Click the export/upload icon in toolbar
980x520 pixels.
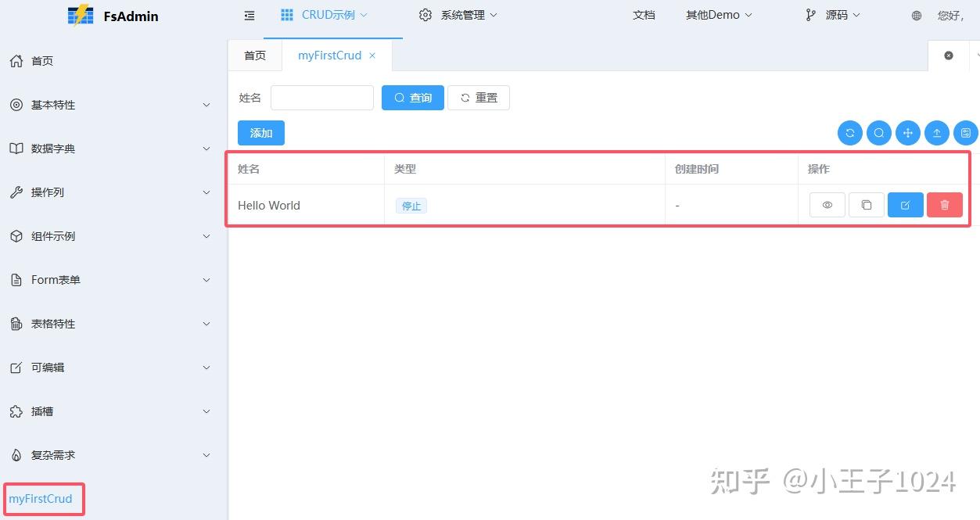pyautogui.click(x=937, y=133)
